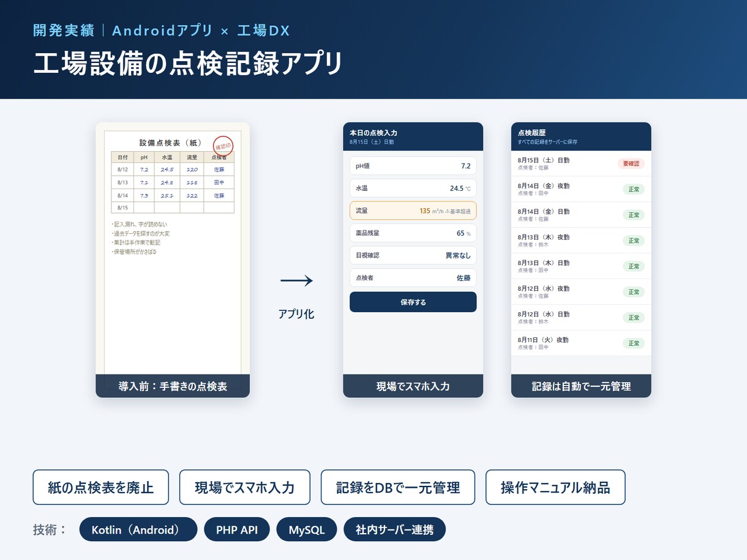Click the 日付 column header on paper
Screen dimensions: 747x560
(122, 157)
